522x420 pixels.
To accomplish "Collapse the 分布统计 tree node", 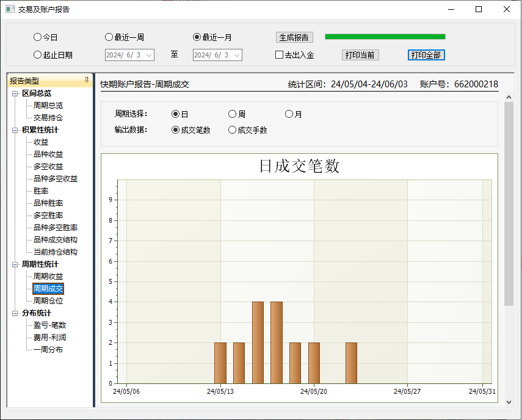I will 15,313.
